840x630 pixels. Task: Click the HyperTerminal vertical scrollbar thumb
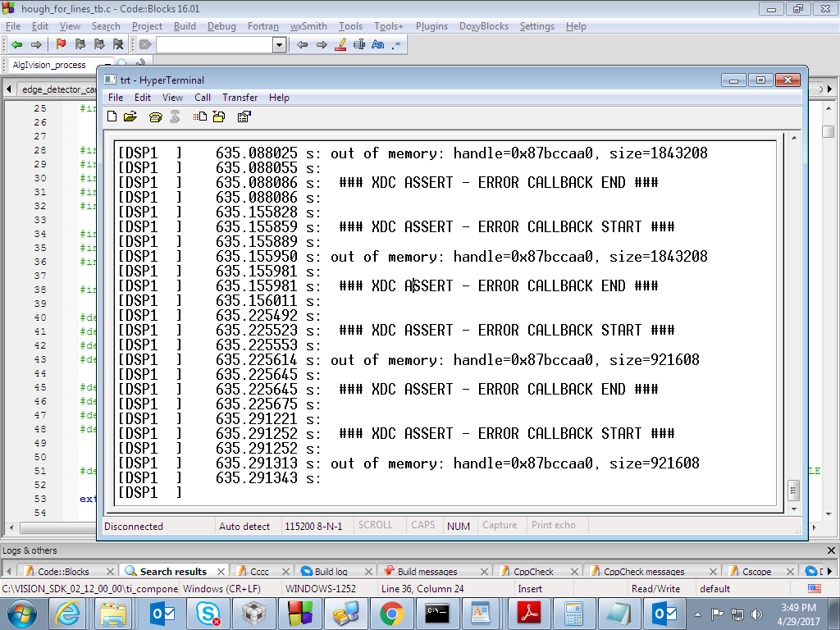(794, 490)
